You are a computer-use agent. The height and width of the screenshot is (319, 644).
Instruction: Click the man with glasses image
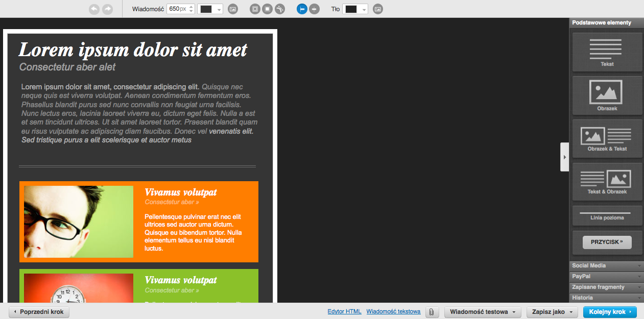(x=79, y=222)
